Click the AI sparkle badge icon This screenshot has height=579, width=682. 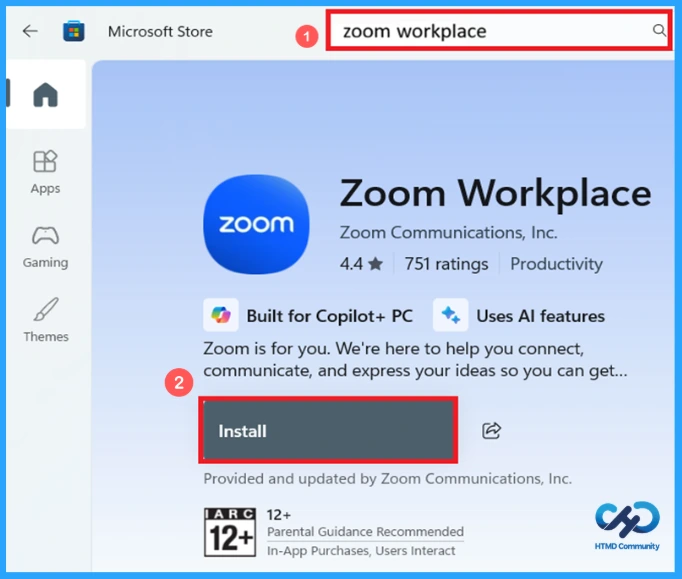451,315
